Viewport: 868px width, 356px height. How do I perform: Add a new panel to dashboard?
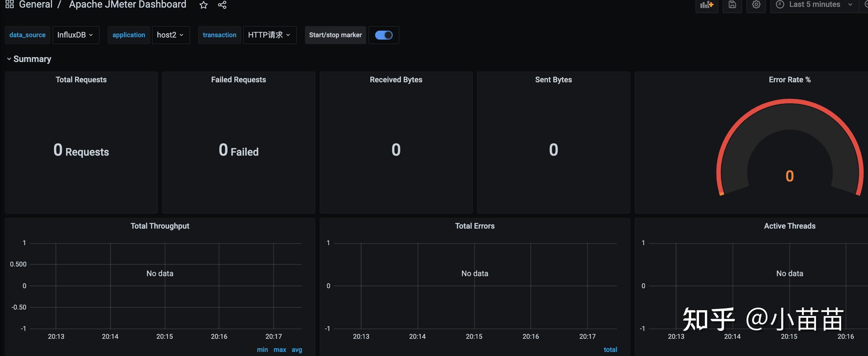tap(707, 5)
